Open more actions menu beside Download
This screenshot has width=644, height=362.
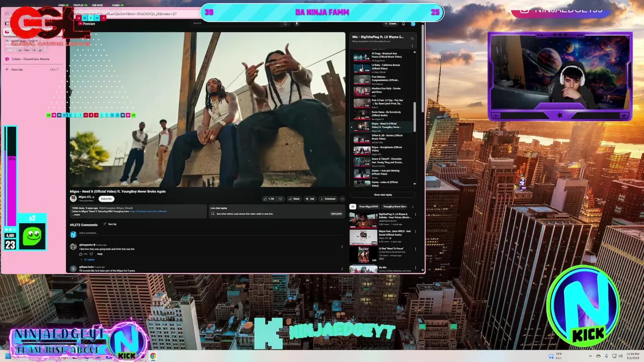(342, 199)
